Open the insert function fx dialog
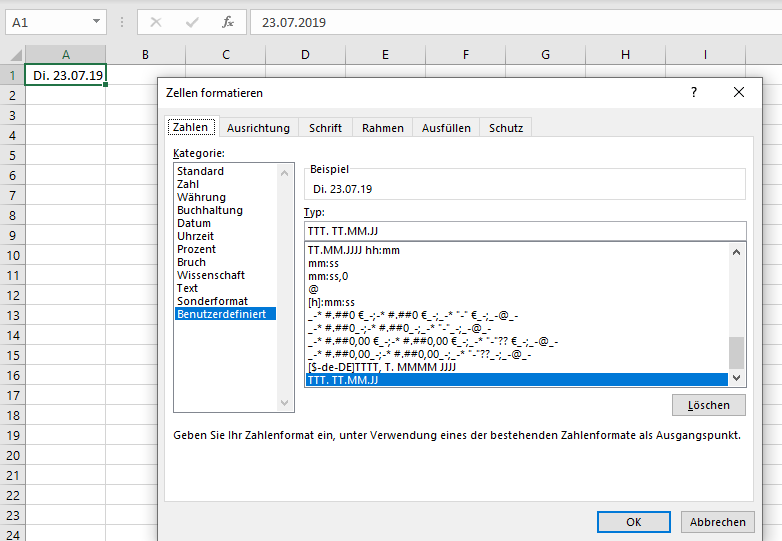 point(227,22)
